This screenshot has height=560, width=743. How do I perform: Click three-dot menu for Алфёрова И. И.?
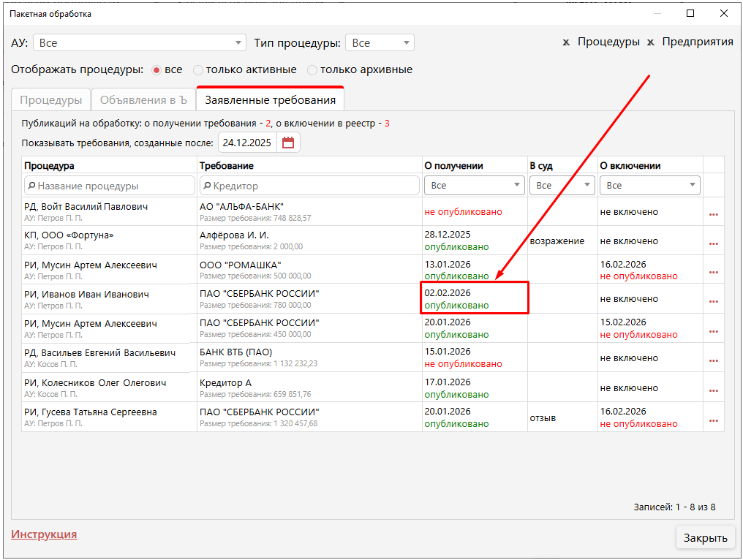tap(713, 243)
